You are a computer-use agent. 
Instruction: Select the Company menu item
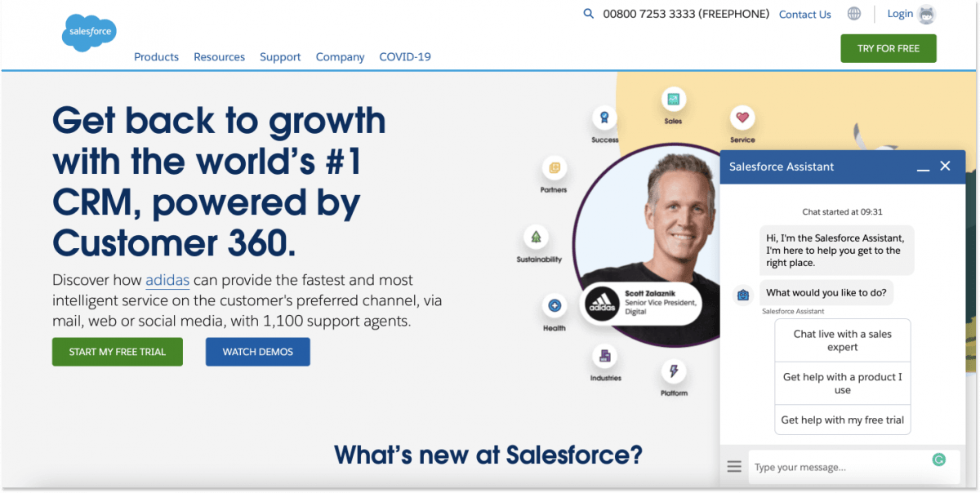(x=340, y=56)
